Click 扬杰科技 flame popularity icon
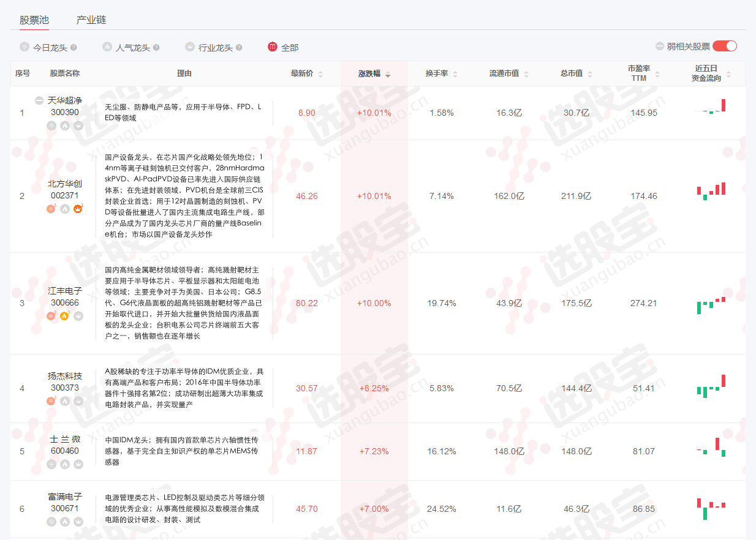Screen dimensions: 756x540 [x=65, y=401]
